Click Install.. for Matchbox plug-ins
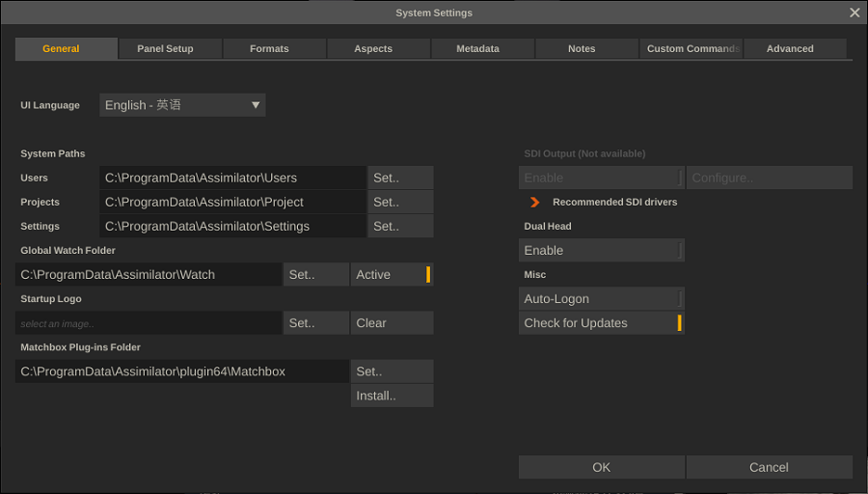 (x=392, y=396)
